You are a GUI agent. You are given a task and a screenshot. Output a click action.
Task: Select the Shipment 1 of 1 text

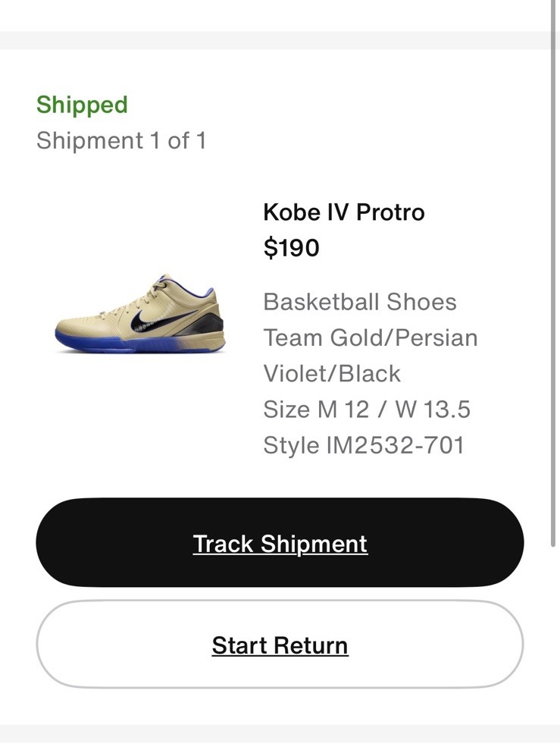121,141
